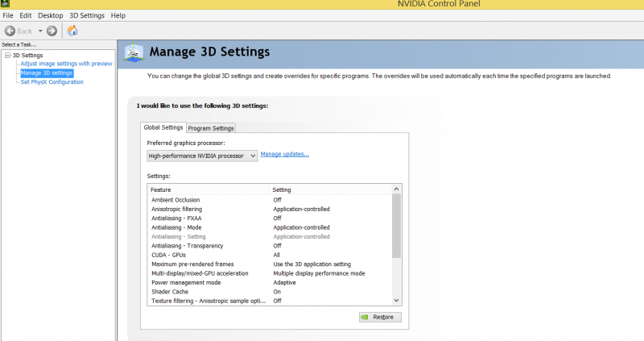The height and width of the screenshot is (341, 644).
Task: Open the Edit menu
Action: [26, 15]
